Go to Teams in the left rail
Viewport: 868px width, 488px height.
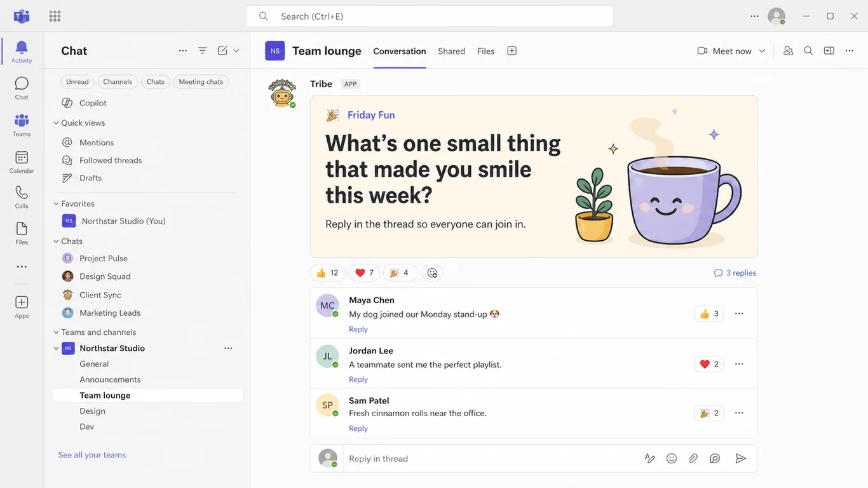[22, 125]
